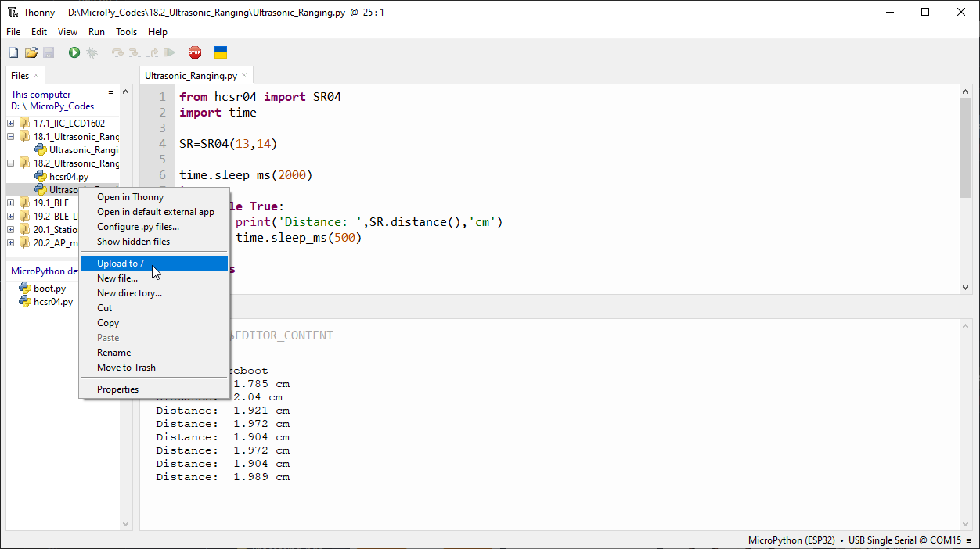Viewport: 980px width, 549px height.
Task: Open the Edit menu
Action: pyautogui.click(x=39, y=32)
